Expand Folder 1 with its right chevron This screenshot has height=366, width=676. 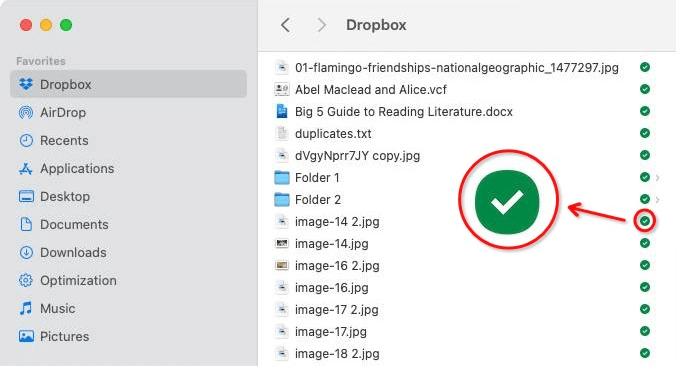point(657,178)
